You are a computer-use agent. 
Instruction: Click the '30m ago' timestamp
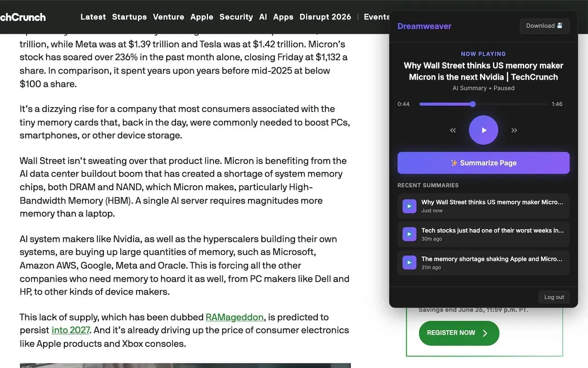[431, 239]
